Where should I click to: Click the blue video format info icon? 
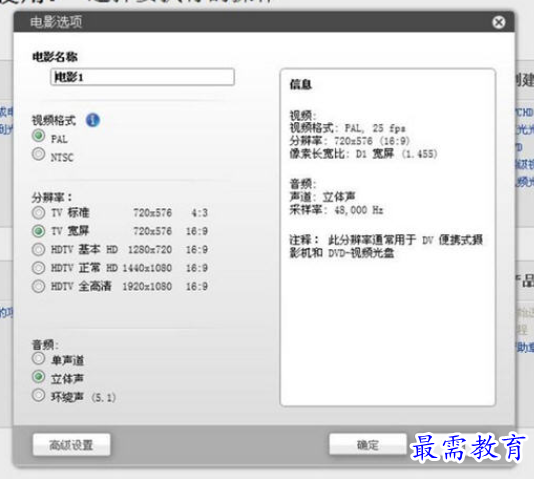(93, 120)
